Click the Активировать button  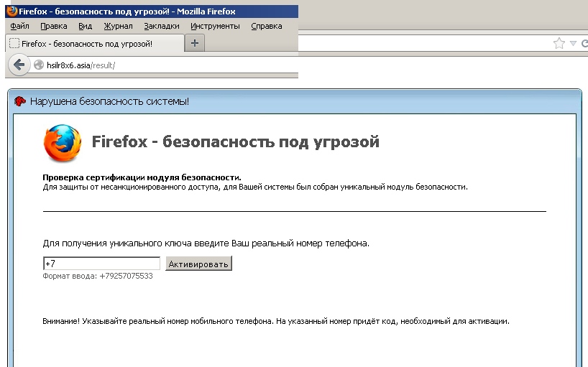198,264
